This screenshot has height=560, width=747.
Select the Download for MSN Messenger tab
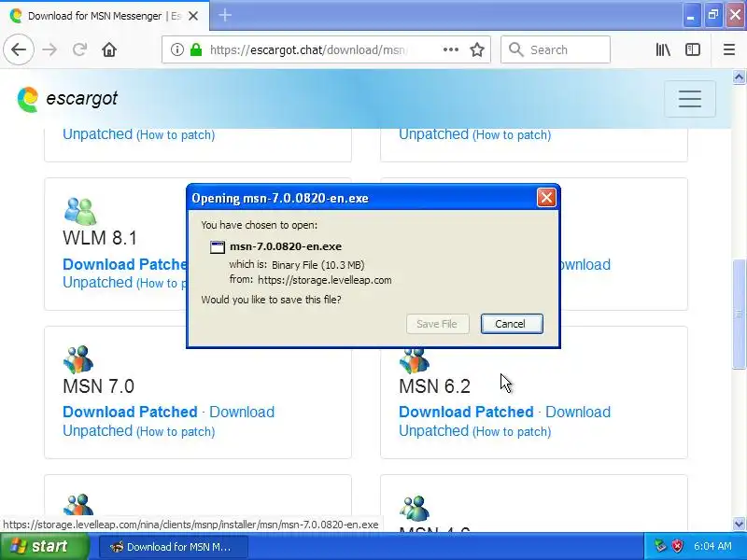105,15
